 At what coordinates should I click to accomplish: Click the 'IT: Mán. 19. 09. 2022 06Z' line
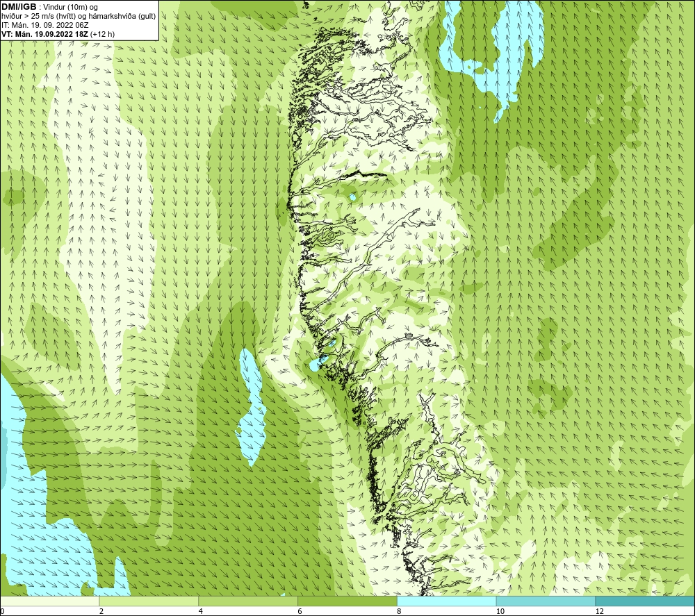(44, 25)
